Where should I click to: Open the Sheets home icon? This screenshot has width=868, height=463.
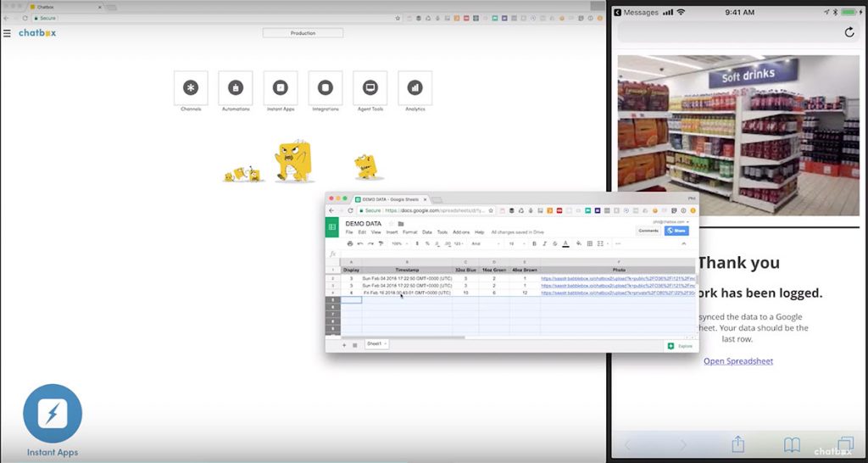click(332, 226)
